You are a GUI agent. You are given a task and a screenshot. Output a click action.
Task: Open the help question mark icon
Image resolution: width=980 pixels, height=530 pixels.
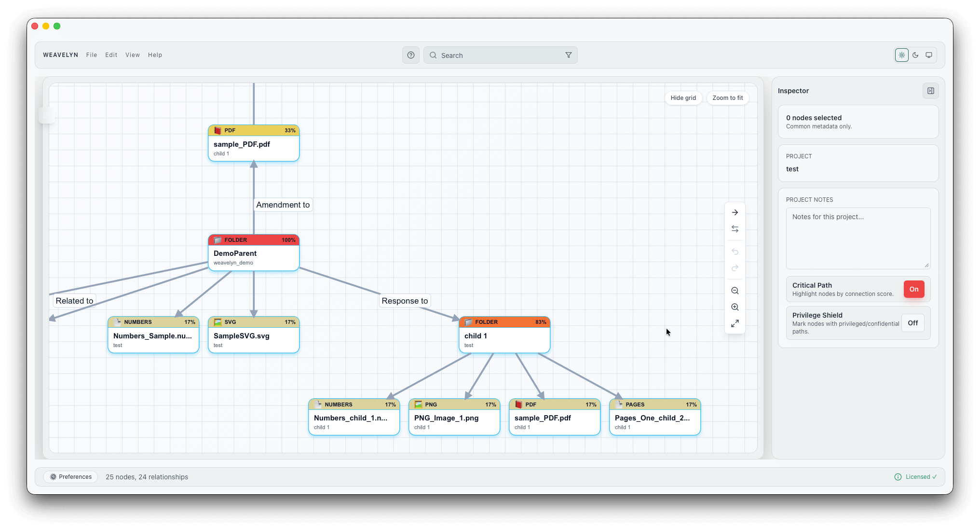point(411,55)
